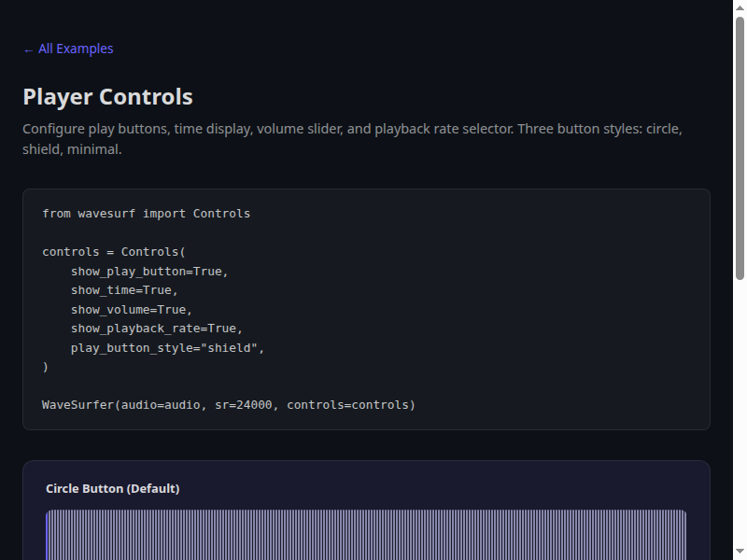This screenshot has height=560, width=747.
Task: Click the Circle Button (Default) label
Action: click(112, 488)
